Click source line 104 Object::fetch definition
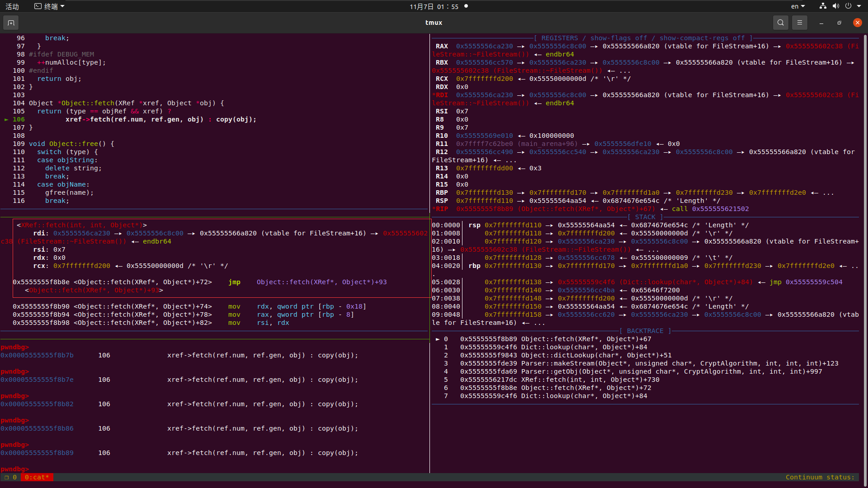868x488 pixels. [x=118, y=103]
